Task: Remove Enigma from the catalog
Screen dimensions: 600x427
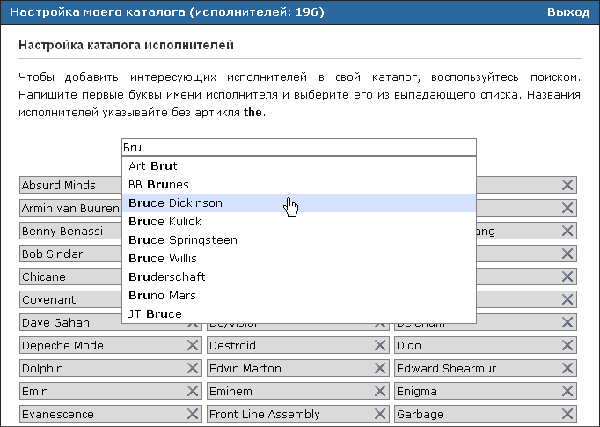Action: click(x=567, y=391)
